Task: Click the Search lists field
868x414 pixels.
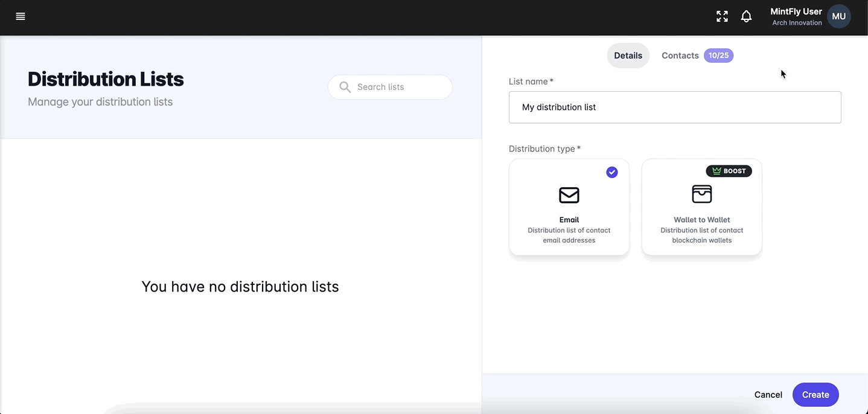Action: click(398, 87)
